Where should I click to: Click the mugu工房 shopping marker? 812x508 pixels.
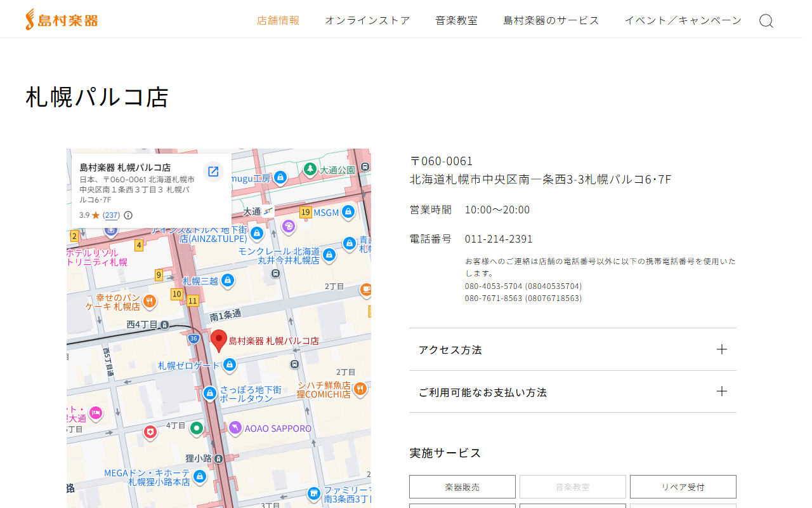(280, 177)
